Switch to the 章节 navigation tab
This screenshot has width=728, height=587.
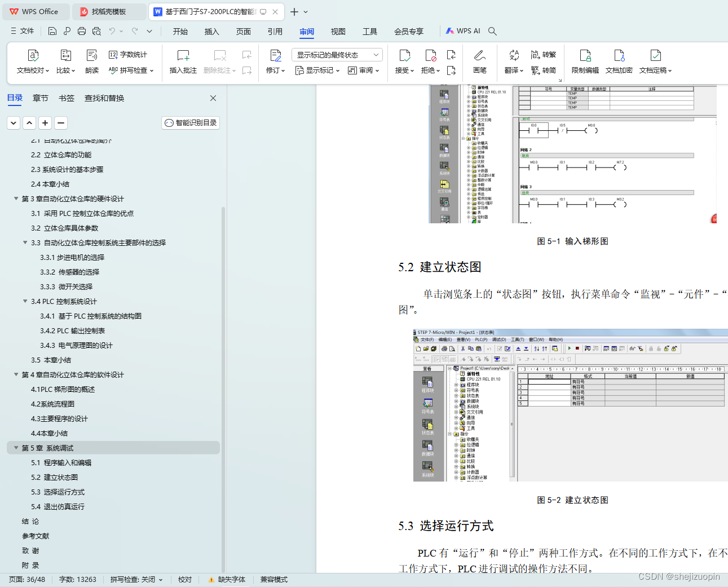coord(40,98)
